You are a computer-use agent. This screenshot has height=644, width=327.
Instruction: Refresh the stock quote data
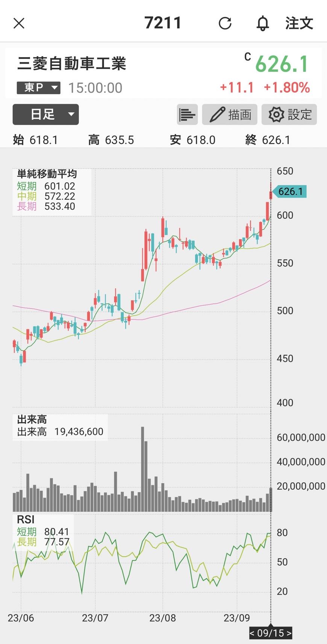tap(225, 23)
